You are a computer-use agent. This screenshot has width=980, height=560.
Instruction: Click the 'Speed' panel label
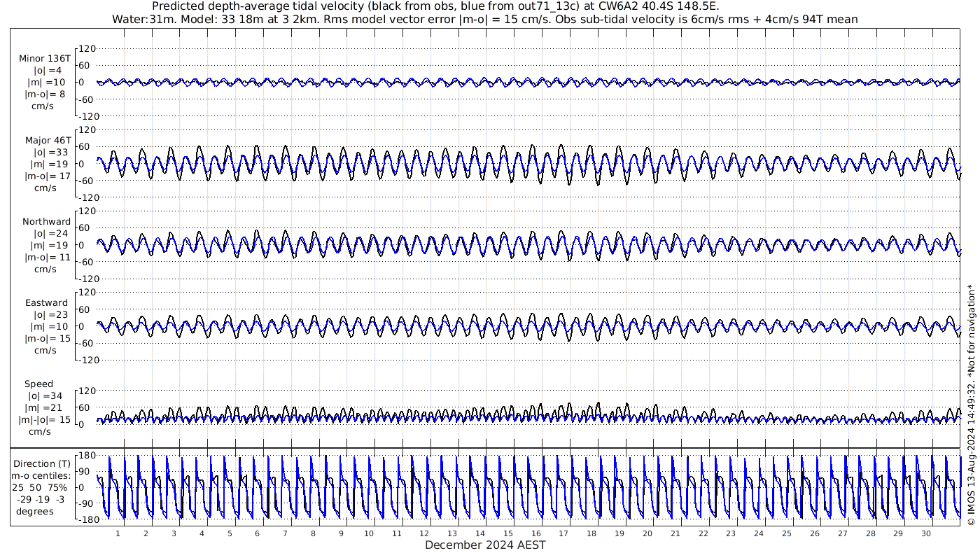coord(38,384)
